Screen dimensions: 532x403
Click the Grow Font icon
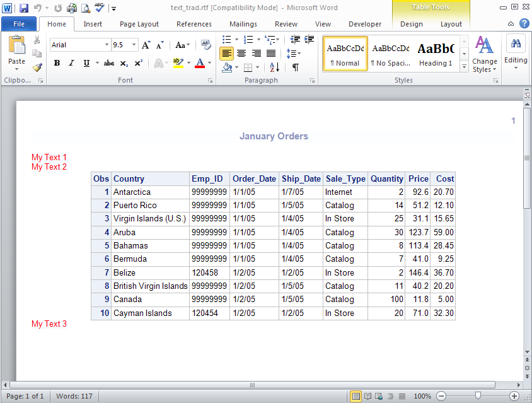146,45
